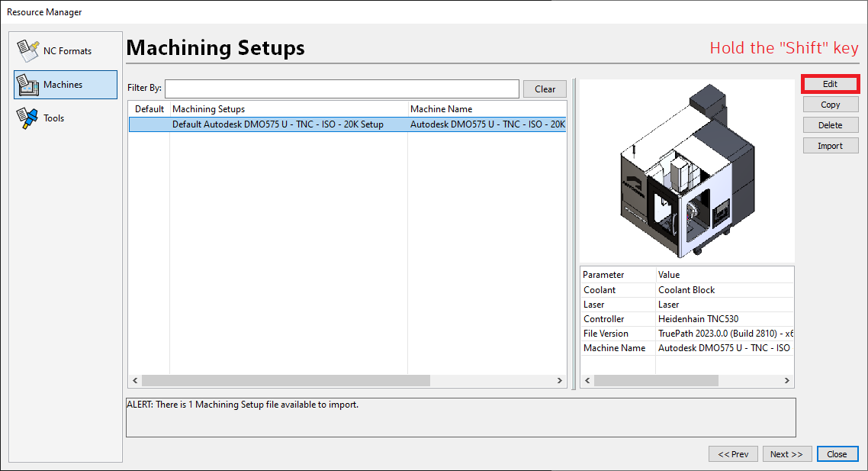The height and width of the screenshot is (471, 868).
Task: Click the TruePath 2023.0.0 version value
Action: click(725, 333)
